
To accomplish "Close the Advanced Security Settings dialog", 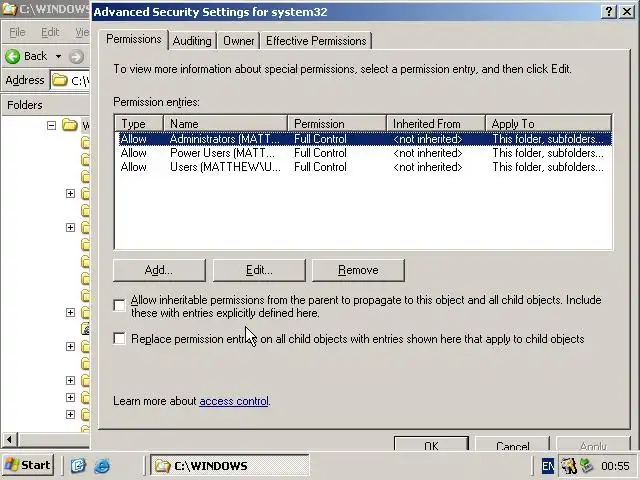I will tap(627, 11).
